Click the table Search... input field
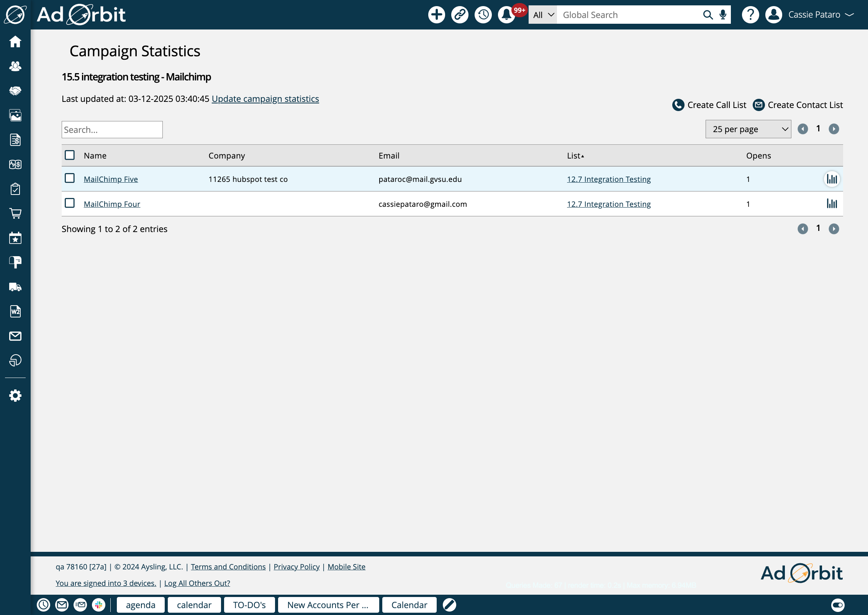The image size is (868, 615). click(x=112, y=130)
